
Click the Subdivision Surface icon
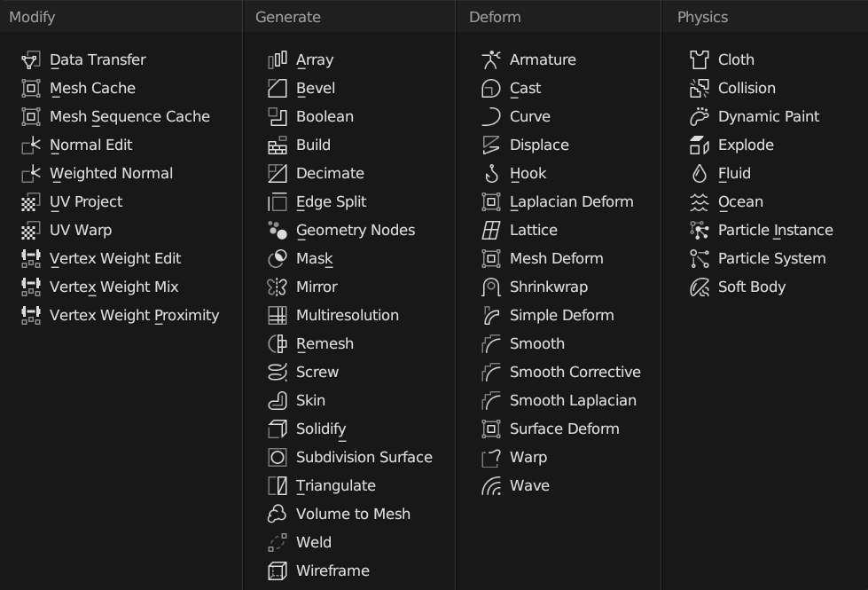coord(278,457)
